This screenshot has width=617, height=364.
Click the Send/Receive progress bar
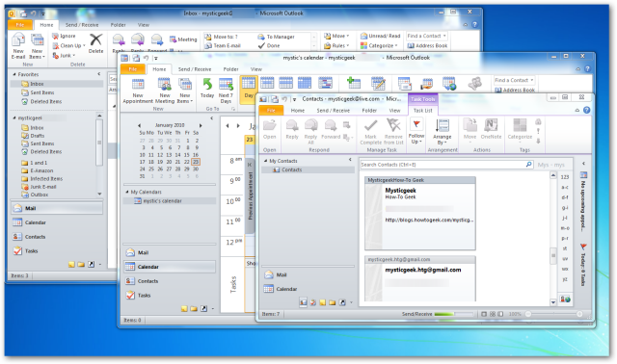pyautogui.click(x=453, y=314)
